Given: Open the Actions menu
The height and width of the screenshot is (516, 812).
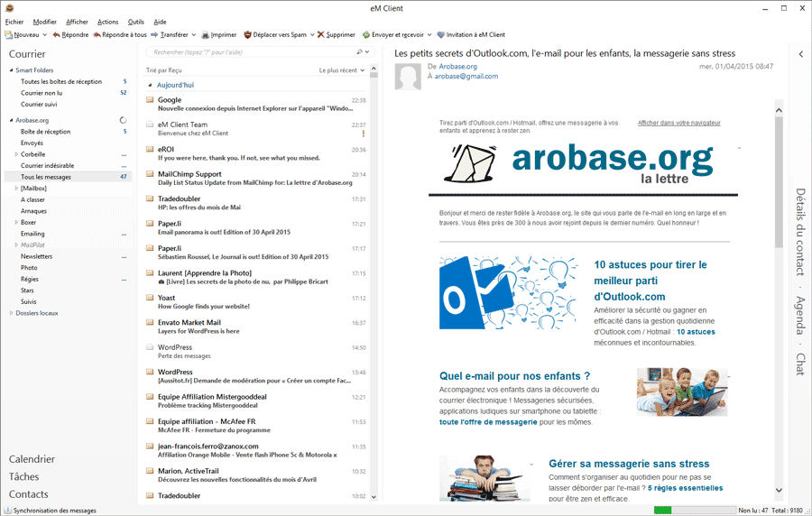Looking at the screenshot, I should 107,22.
